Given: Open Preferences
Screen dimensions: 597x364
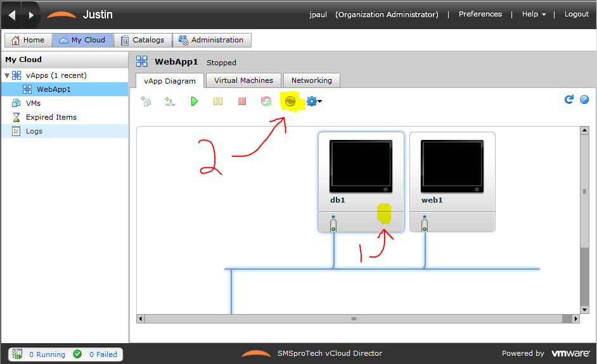Looking at the screenshot, I should coord(480,14).
